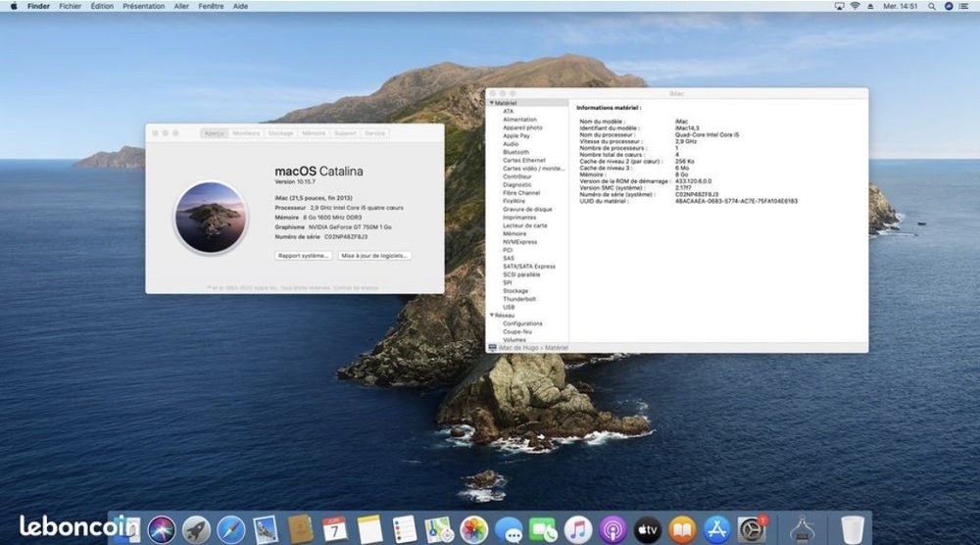Switch to the Moniteurs tab
Screen dimensions: 980x545
246,133
